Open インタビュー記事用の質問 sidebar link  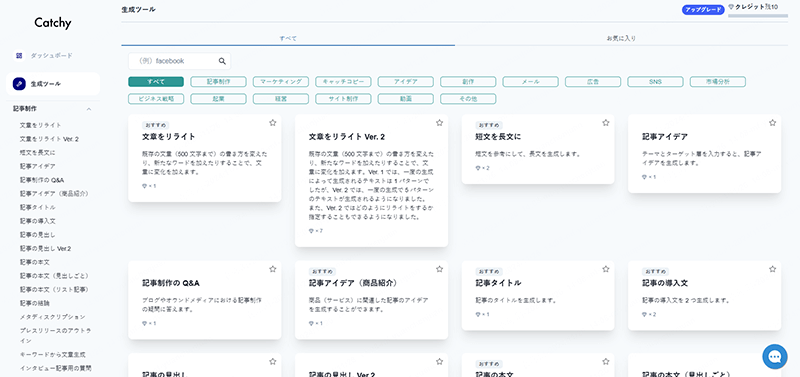click(56, 368)
